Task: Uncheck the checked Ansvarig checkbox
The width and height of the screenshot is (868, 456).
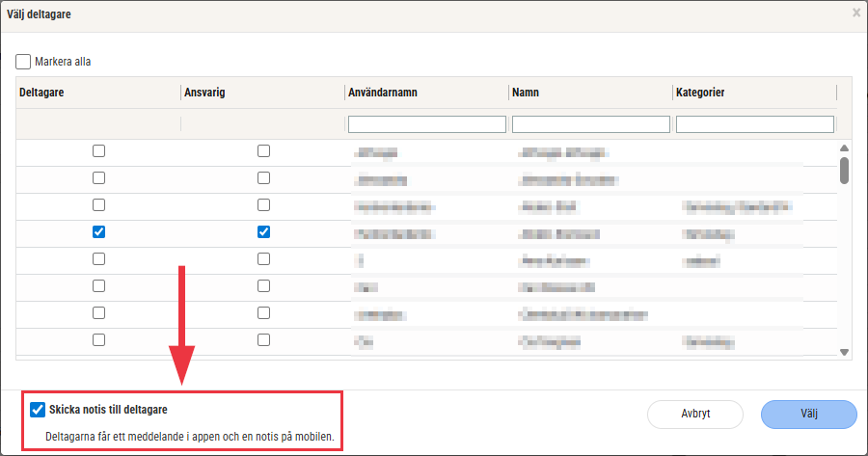Action: [263, 232]
